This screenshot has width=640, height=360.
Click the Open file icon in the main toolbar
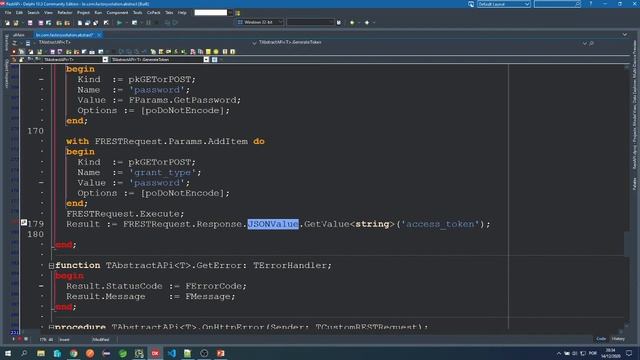pos(16,23)
